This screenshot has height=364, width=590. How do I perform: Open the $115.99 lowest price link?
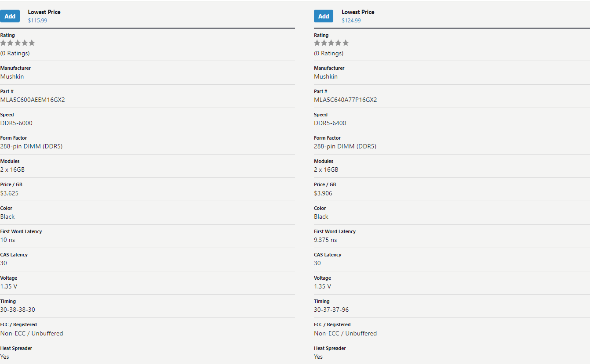click(x=37, y=20)
